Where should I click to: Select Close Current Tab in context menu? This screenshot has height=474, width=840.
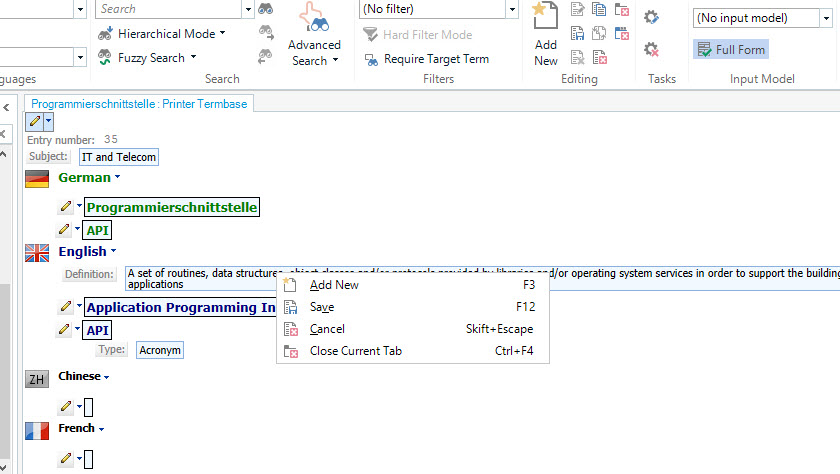355,351
